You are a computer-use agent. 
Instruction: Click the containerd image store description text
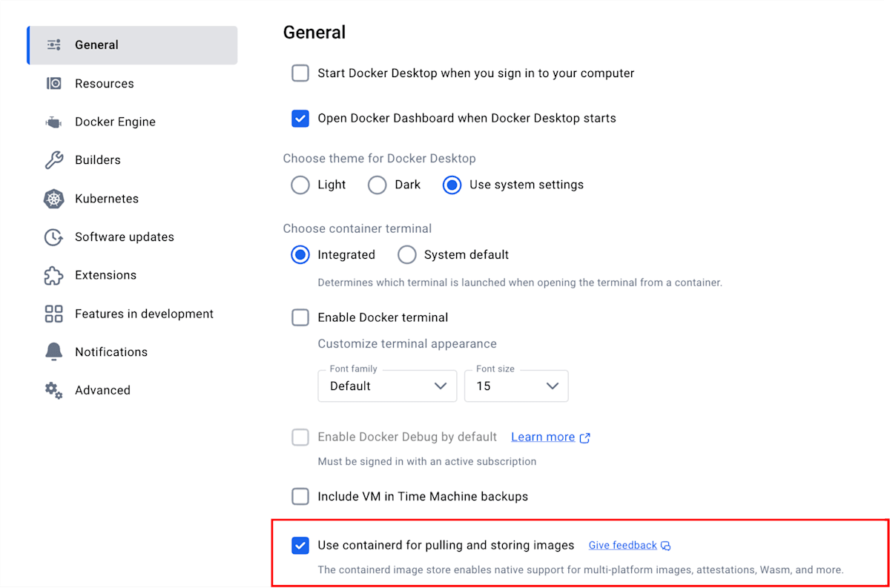click(x=581, y=570)
